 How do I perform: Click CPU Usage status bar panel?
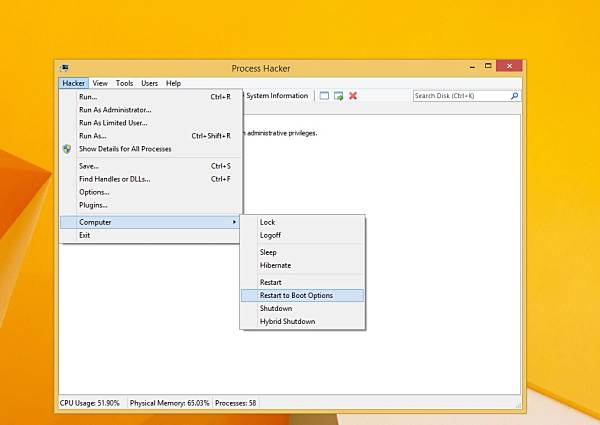click(90, 403)
